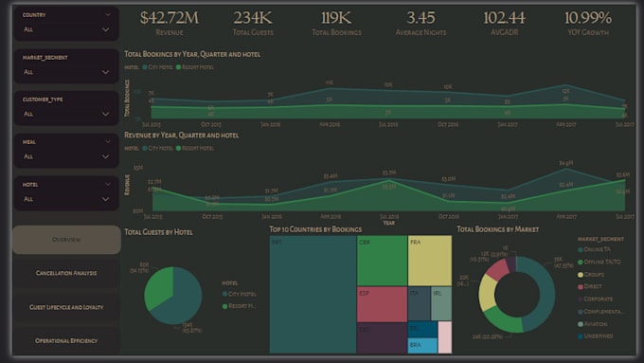
Task: Click Total Bookings by Year chart title
Action: tap(192, 54)
